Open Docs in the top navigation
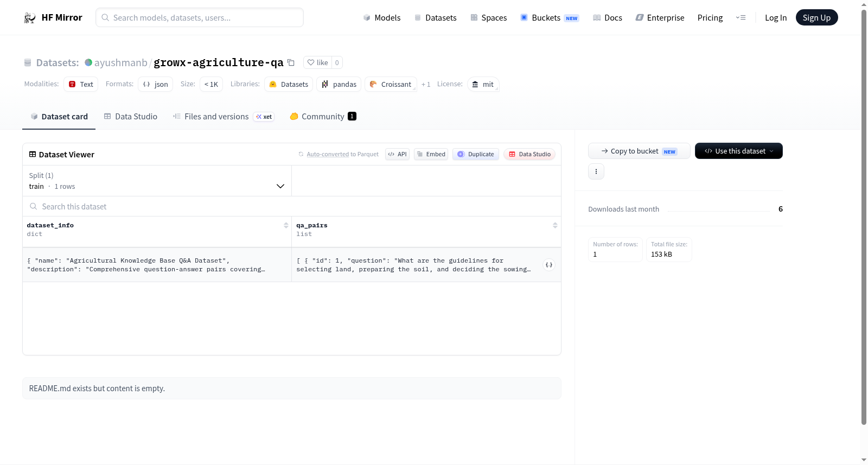Screen dimensions: 868x465 point(608,18)
